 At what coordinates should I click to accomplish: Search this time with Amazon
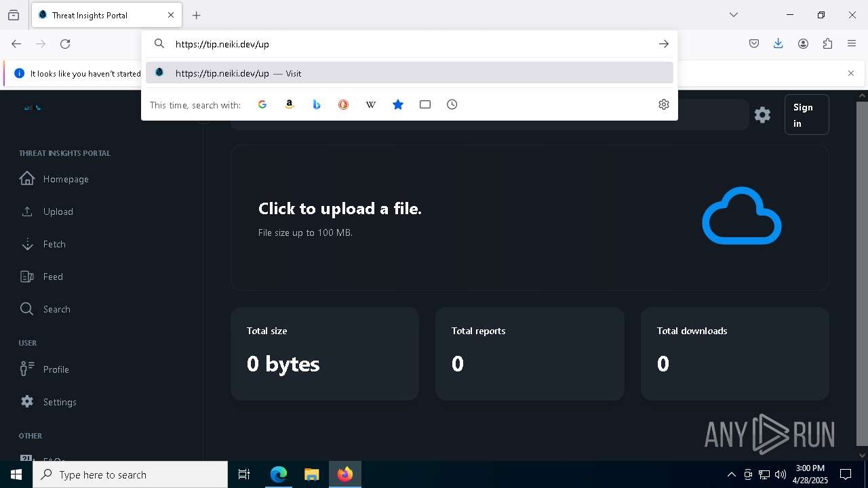[x=290, y=104]
